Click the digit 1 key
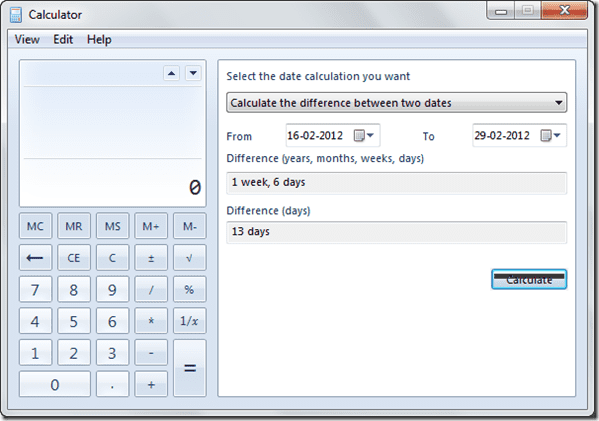 [x=35, y=353]
